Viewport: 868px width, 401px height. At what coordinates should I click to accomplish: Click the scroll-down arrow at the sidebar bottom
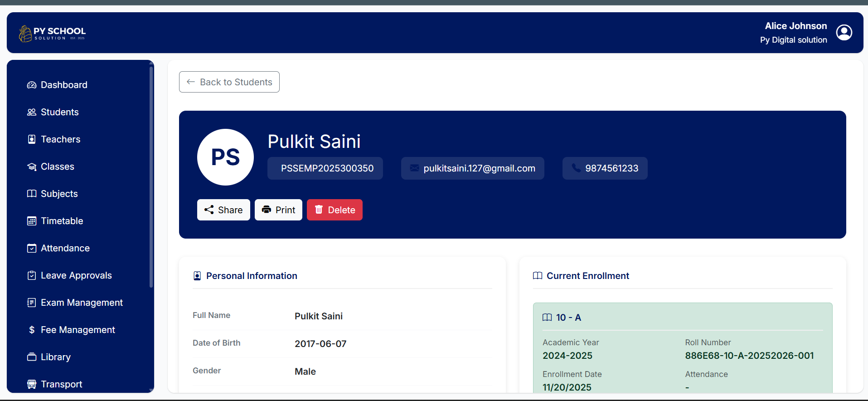click(151, 390)
